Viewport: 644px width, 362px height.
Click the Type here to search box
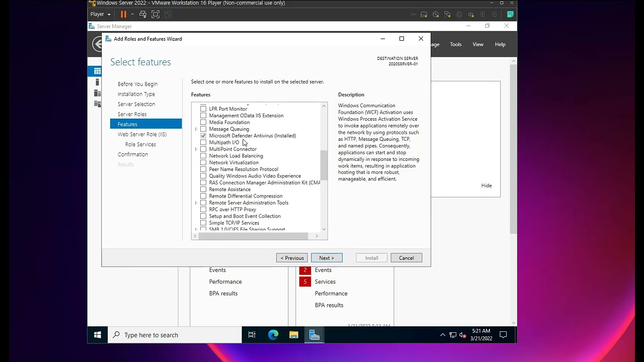[x=175, y=335]
